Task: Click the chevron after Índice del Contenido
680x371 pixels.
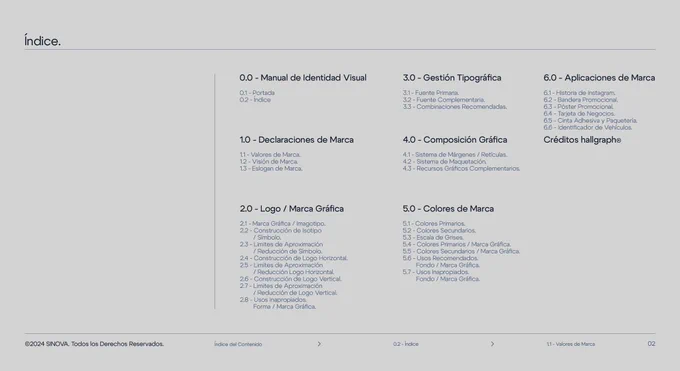Action: pyautogui.click(x=319, y=344)
